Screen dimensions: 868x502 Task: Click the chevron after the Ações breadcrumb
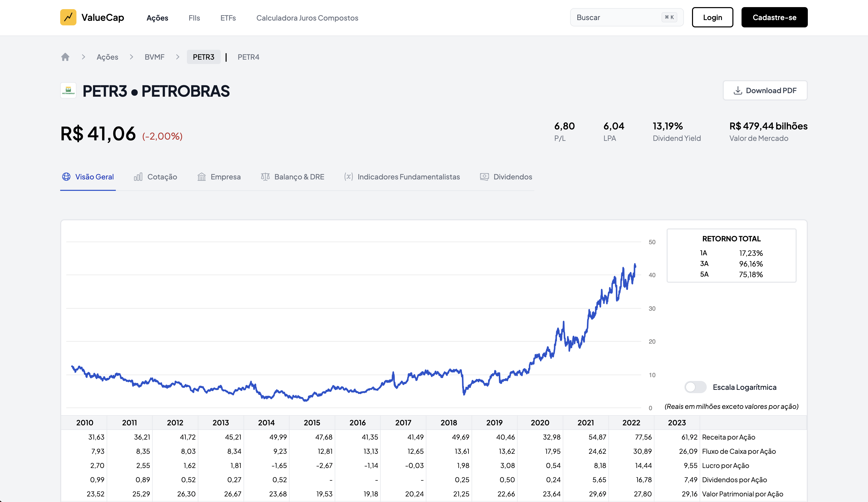click(x=131, y=57)
